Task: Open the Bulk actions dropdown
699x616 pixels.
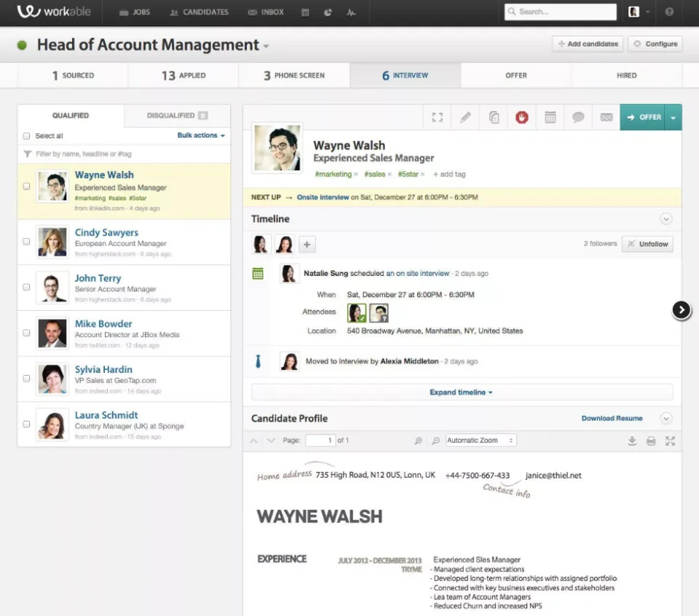Action: tap(200, 135)
